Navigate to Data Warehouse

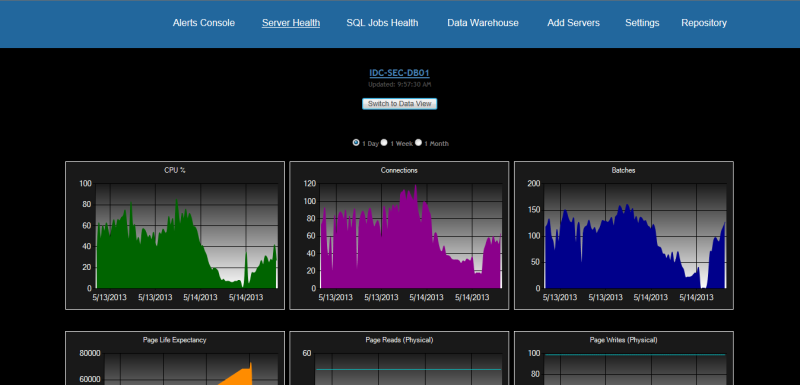483,23
